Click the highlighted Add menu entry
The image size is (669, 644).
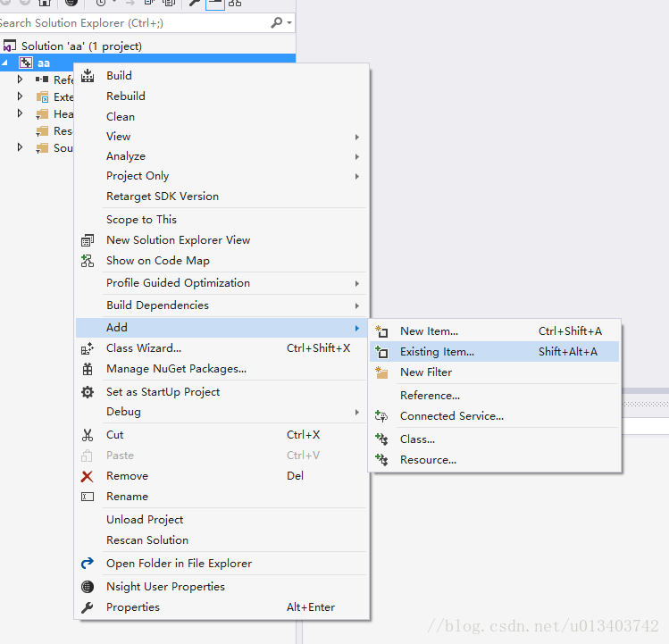pyautogui.click(x=221, y=327)
